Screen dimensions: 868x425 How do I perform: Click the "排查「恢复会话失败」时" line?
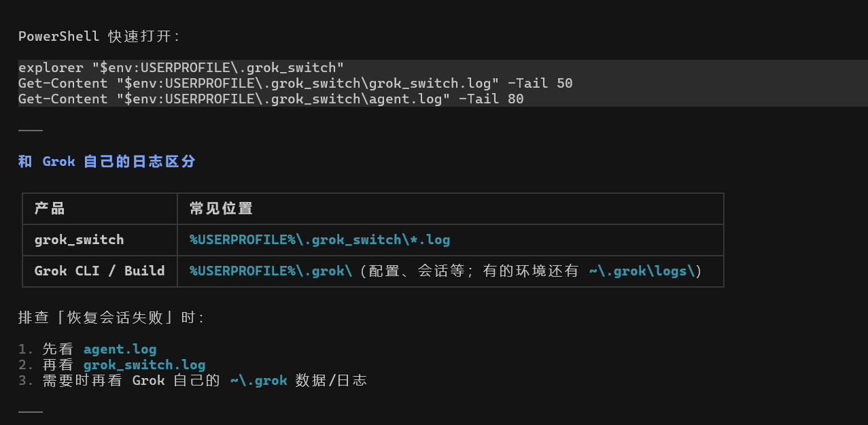click(111, 318)
